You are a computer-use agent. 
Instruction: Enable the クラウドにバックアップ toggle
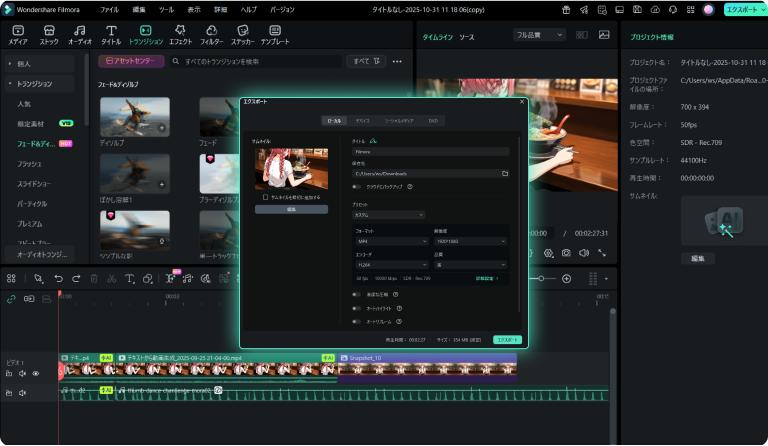[357, 186]
